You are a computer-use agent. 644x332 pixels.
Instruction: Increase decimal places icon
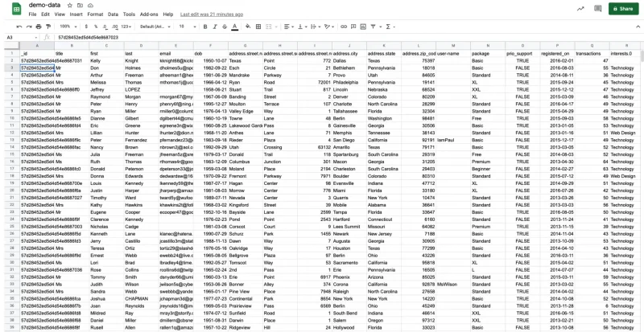(x=114, y=27)
